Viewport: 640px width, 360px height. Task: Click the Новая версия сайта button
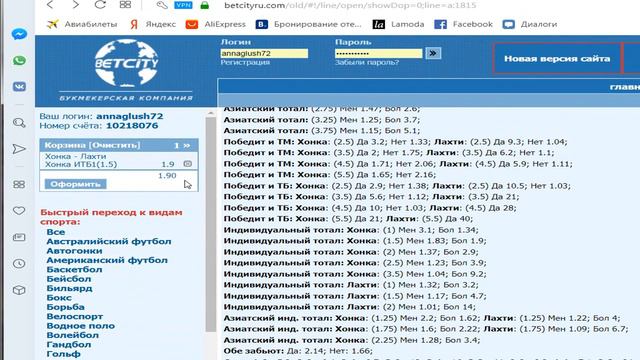point(557,58)
